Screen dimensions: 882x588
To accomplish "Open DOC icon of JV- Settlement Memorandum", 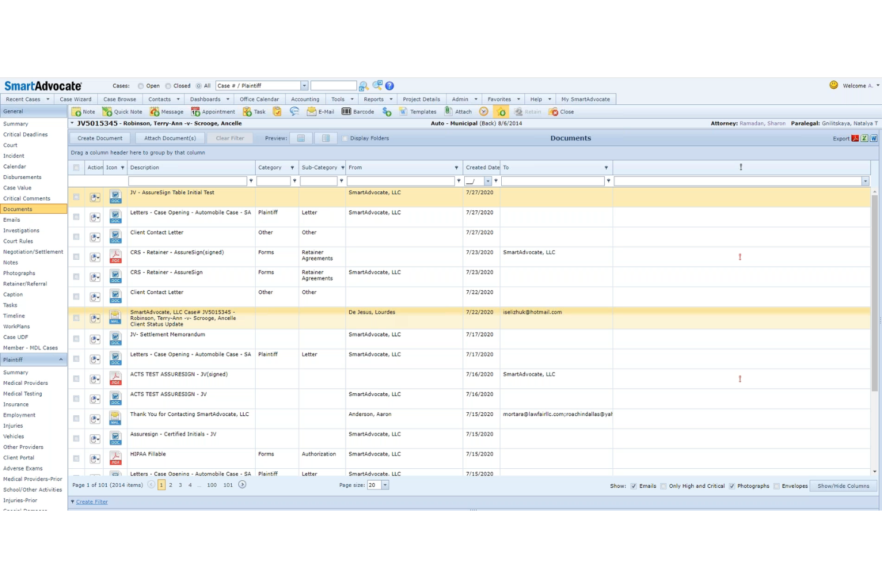I will pyautogui.click(x=116, y=338).
